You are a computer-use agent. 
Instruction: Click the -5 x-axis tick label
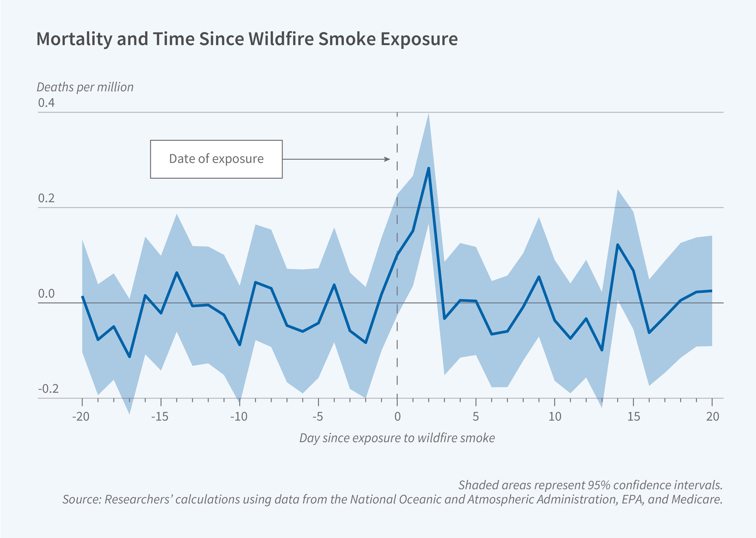pos(317,417)
